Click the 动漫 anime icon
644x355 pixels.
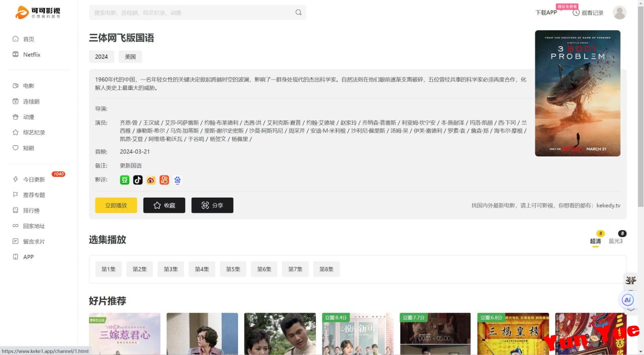16,117
